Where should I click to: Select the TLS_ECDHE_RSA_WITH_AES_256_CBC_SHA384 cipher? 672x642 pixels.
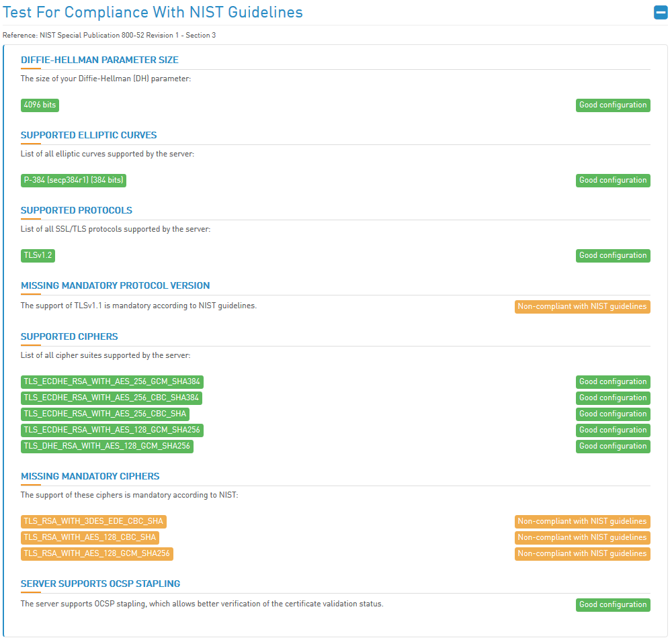coord(112,398)
